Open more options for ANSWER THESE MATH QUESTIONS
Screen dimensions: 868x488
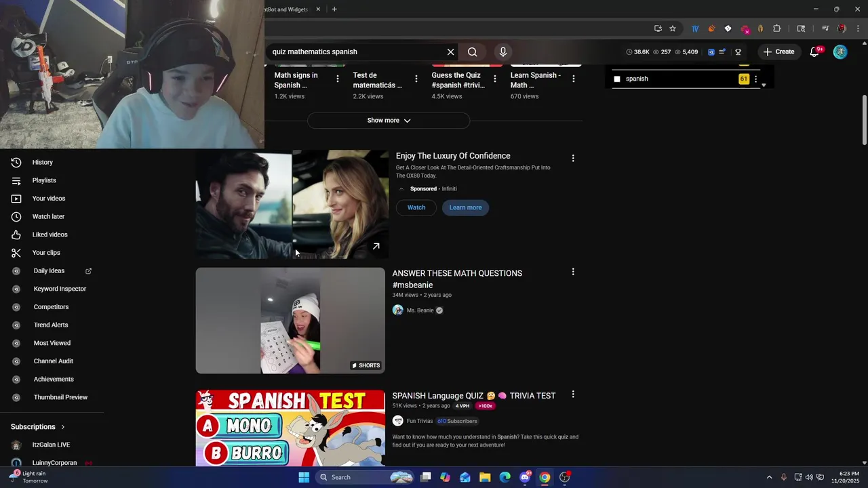[x=573, y=272]
